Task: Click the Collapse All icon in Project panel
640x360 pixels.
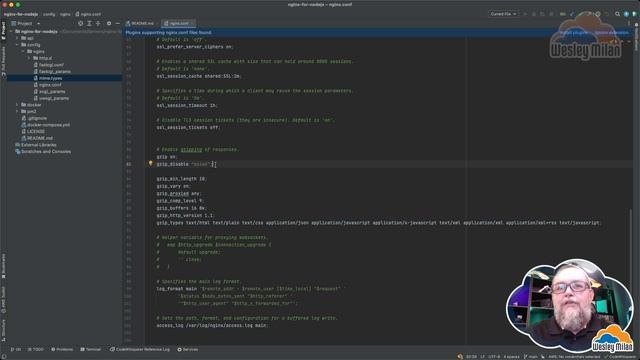Action: (98, 24)
